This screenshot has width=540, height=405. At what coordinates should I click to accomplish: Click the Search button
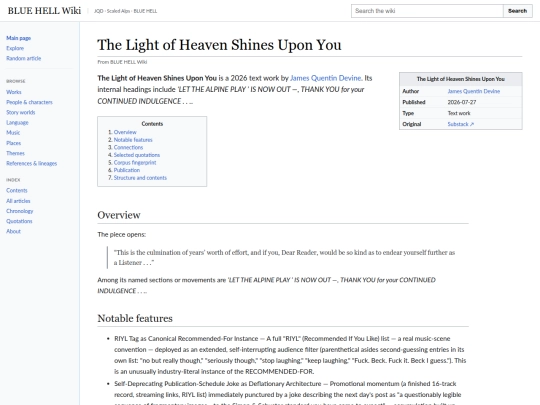click(x=517, y=11)
